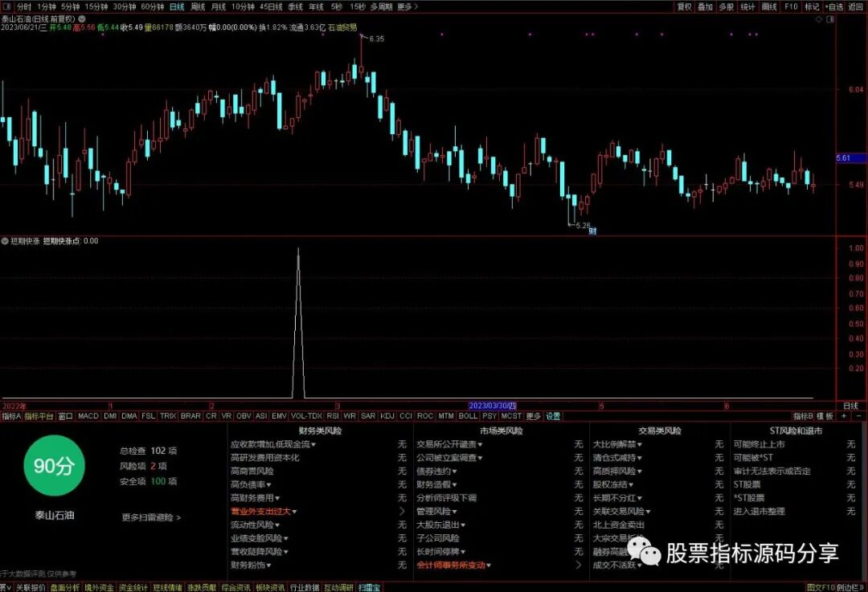The width and height of the screenshot is (868, 592).
Task: Select the PSY indicator
Action: click(x=489, y=416)
